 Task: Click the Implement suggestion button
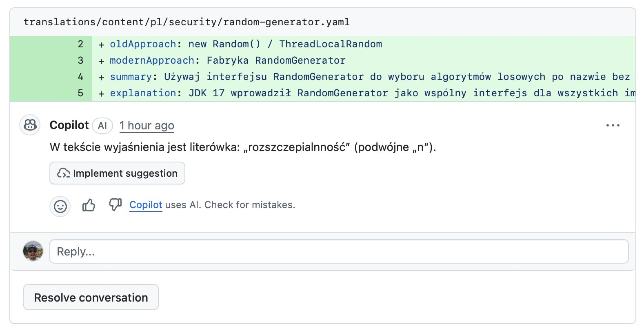117,173
